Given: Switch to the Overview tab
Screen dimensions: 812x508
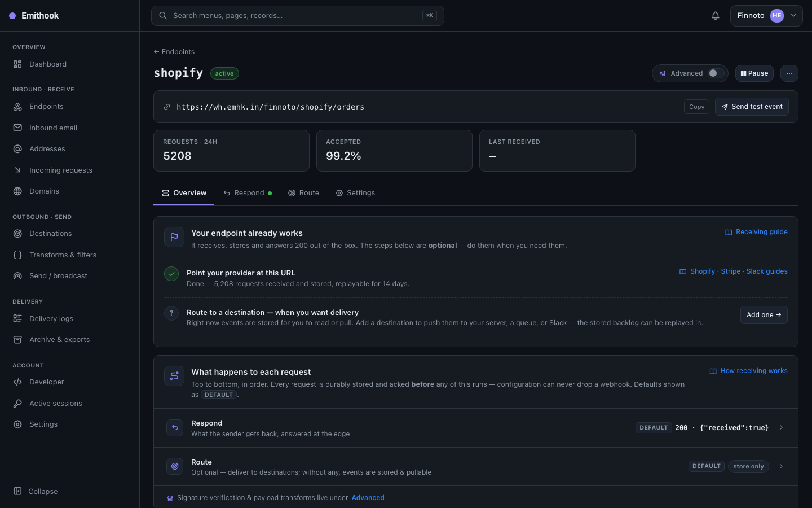Looking at the screenshot, I should (184, 193).
